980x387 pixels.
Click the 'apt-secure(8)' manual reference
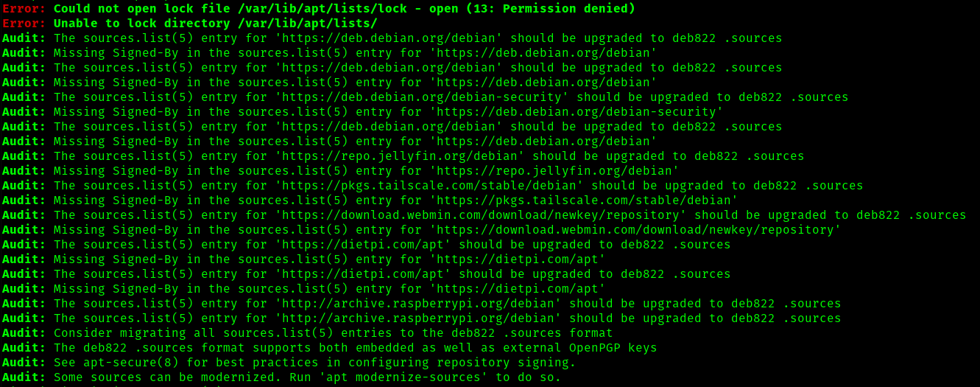(x=130, y=363)
